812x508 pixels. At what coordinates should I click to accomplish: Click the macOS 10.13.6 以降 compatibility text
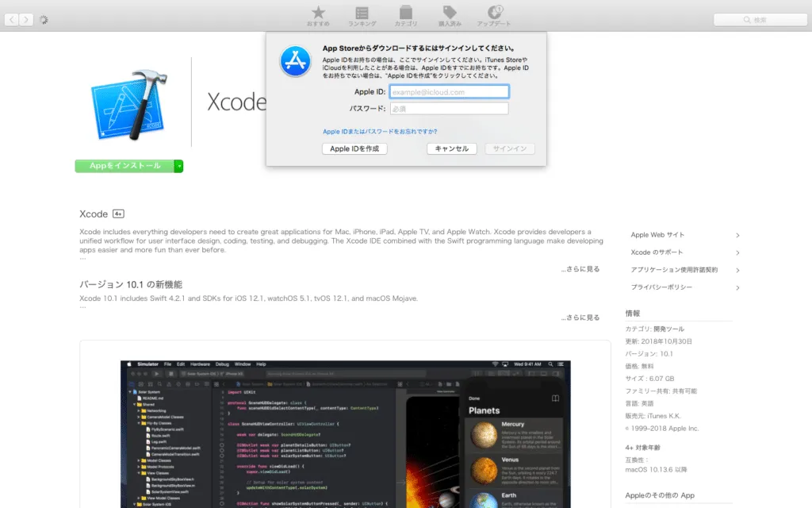(x=656, y=470)
